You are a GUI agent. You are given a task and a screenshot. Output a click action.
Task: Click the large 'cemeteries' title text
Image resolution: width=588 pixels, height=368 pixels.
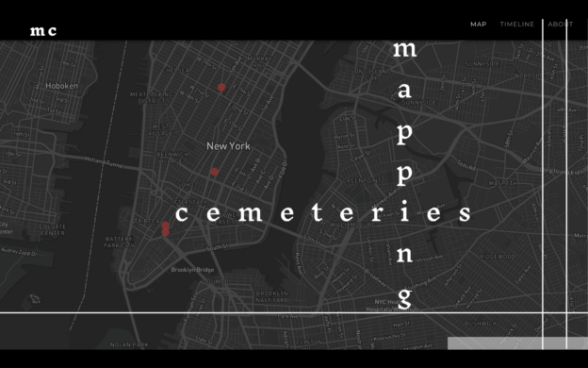(323, 212)
